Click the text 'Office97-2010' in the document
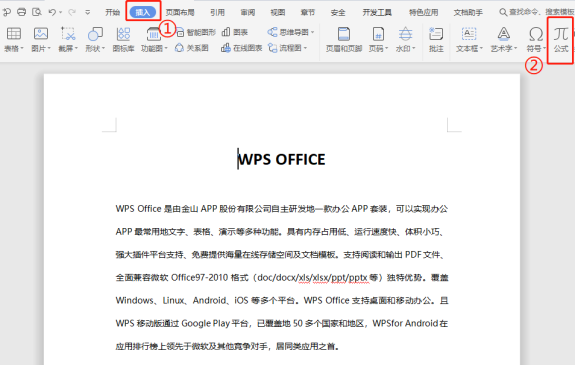576x365 pixels. (199, 278)
